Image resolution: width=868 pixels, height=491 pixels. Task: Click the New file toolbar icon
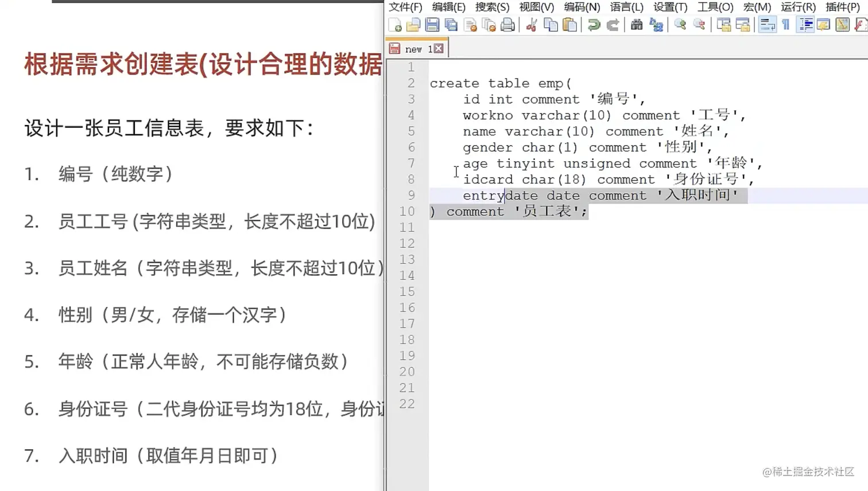[x=395, y=25]
